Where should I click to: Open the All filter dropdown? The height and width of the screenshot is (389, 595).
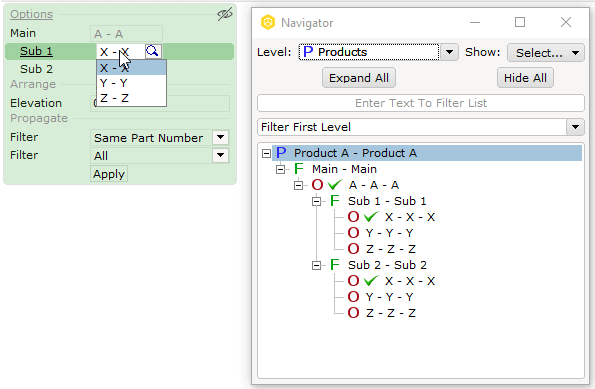220,155
